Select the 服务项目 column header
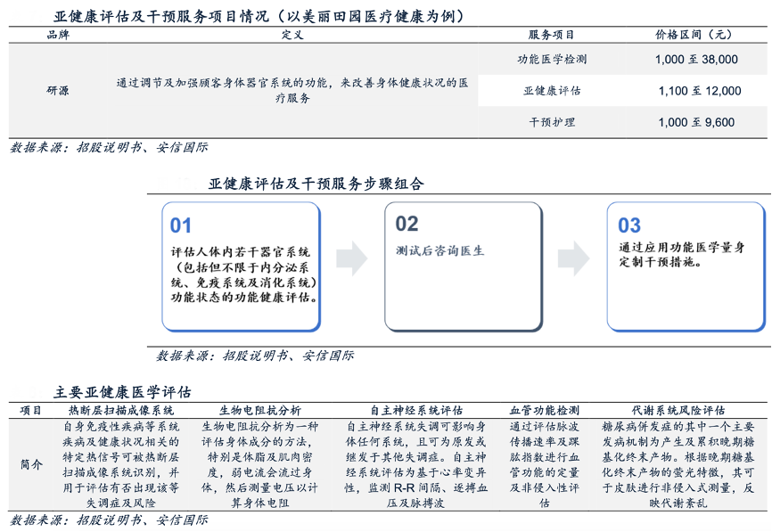Image resolution: width=772 pixels, height=532 pixels. (x=552, y=35)
